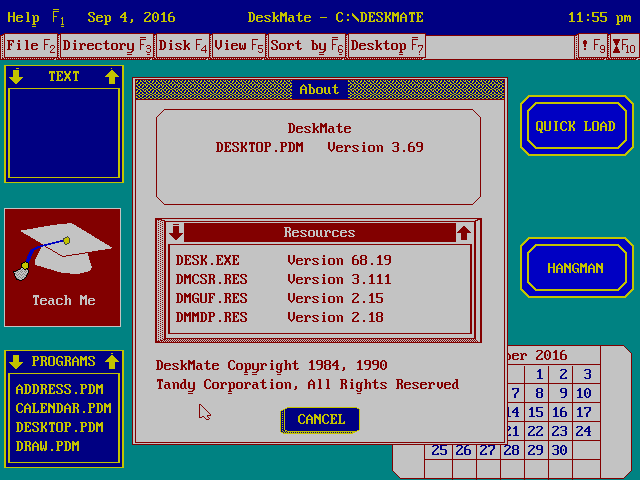The image size is (640, 480).
Task: Click the DESKTOP.PDM Version 3.69 text
Action: pyautogui.click(x=320, y=147)
